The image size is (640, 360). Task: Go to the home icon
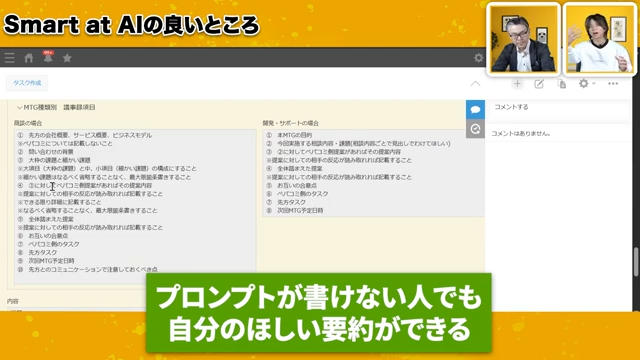coord(29,58)
